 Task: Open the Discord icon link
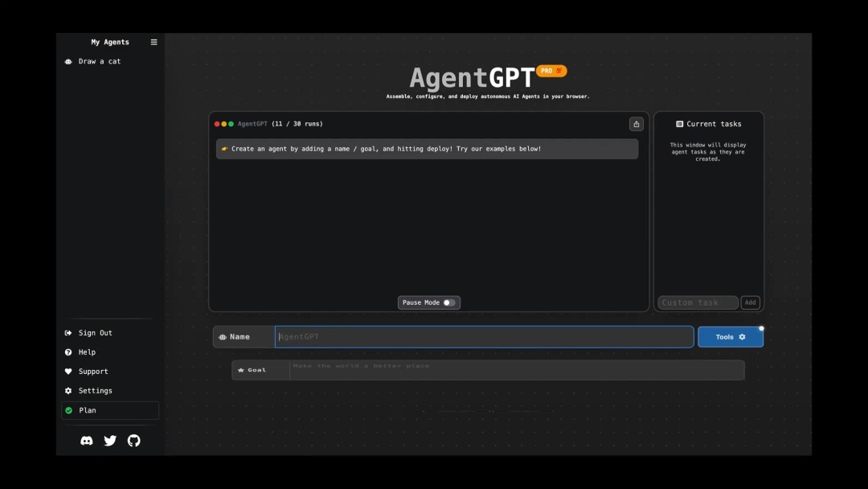(x=86, y=441)
